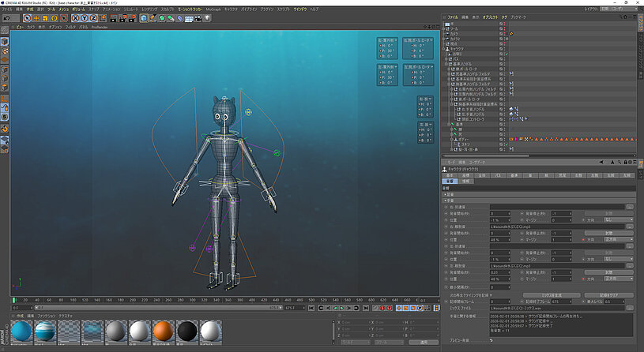Viewport: 644px width, 352px height.
Task: Click the ミックスを生成 button
Action: tap(553, 294)
